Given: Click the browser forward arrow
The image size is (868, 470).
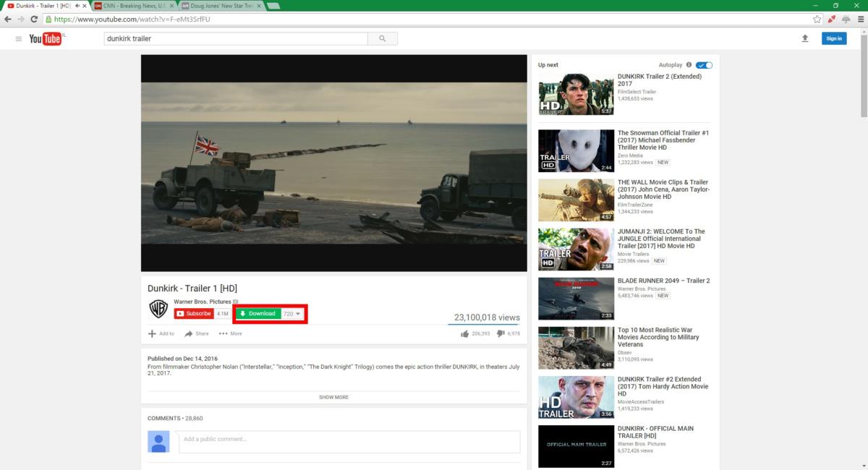Looking at the screenshot, I should (x=21, y=19).
